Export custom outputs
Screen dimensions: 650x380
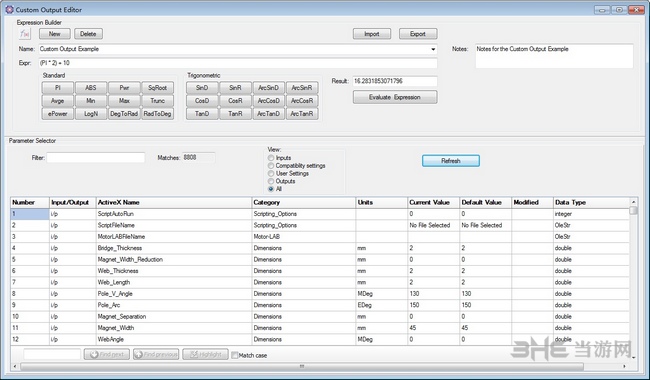pos(418,34)
